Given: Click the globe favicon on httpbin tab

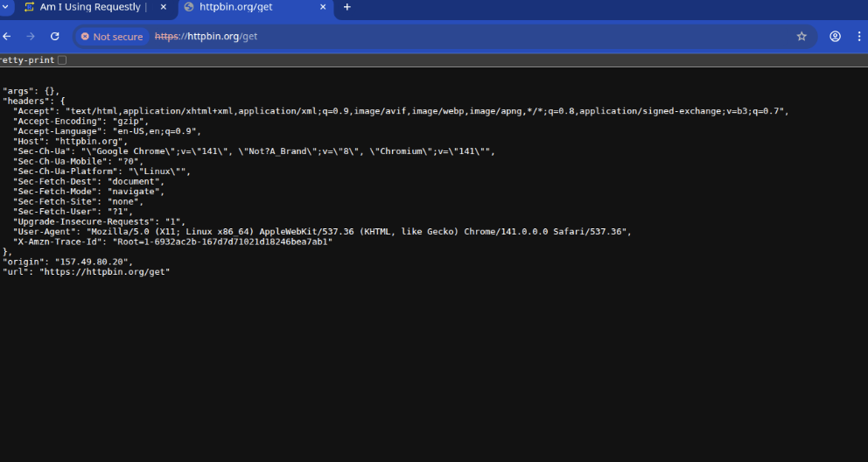Looking at the screenshot, I should [189, 7].
